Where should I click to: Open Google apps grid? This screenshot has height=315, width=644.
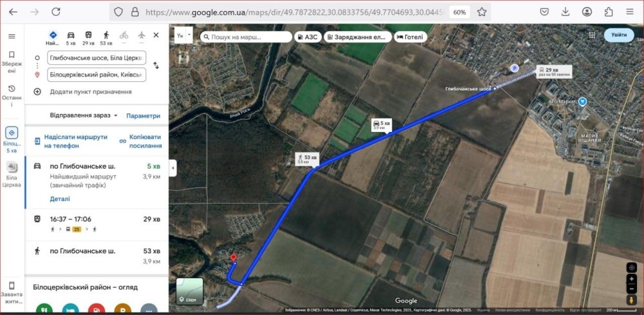[592, 35]
